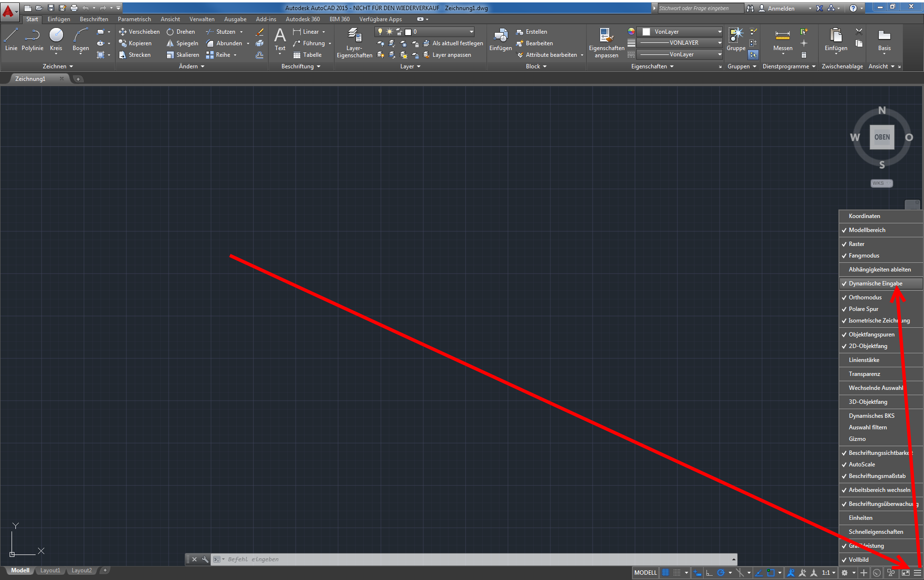Viewport: 924px width, 580px height.
Task: Click Anmelden sign-in button
Action: tap(781, 8)
